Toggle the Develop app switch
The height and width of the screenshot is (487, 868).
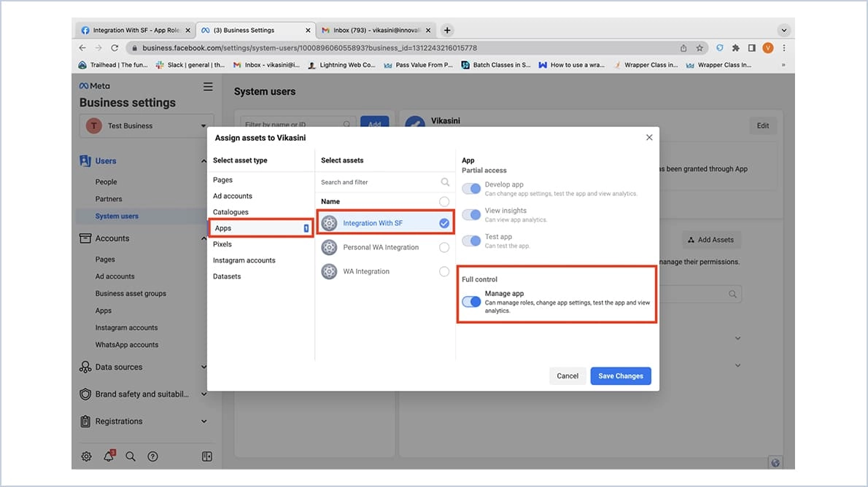coord(472,189)
